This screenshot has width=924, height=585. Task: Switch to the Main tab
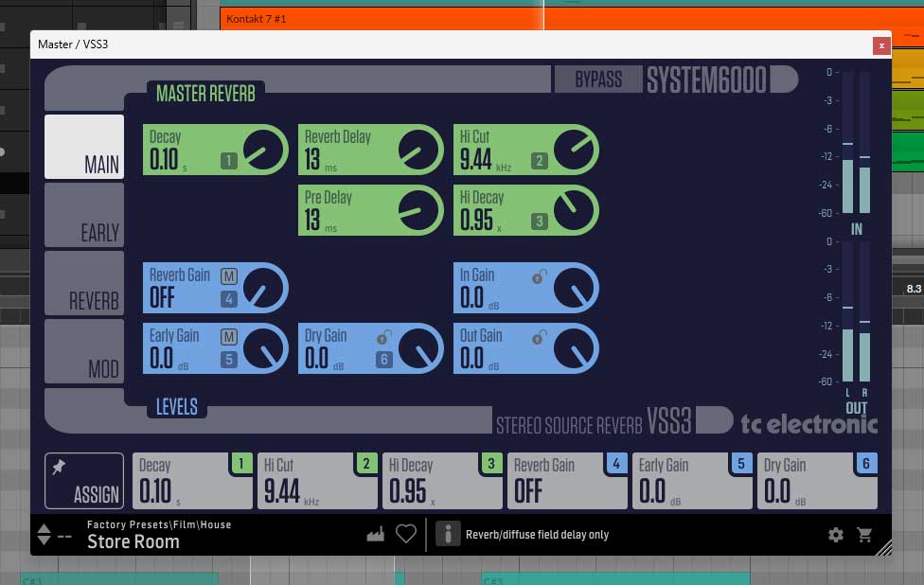(x=84, y=147)
